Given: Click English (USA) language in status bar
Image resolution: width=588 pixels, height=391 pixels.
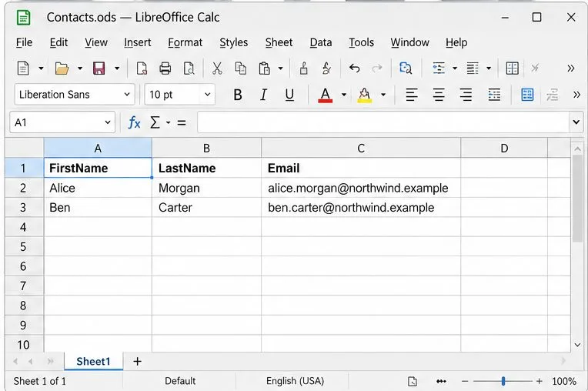Looking at the screenshot, I should coord(295,381).
